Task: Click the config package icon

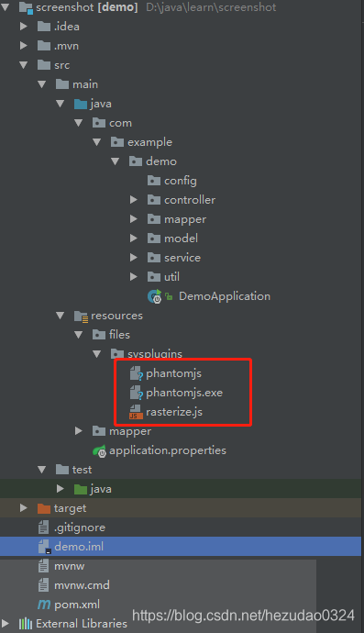Action: 154,181
